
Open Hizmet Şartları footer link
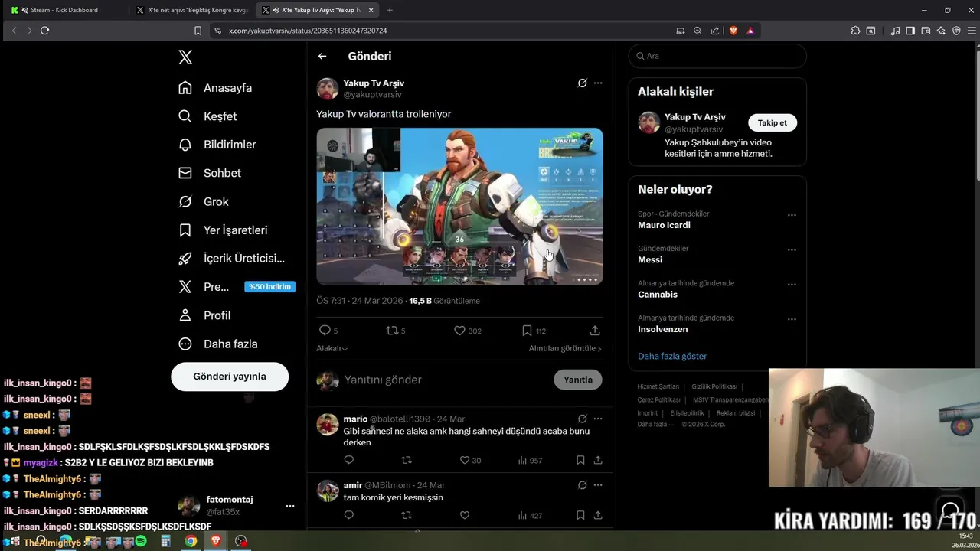point(658,386)
